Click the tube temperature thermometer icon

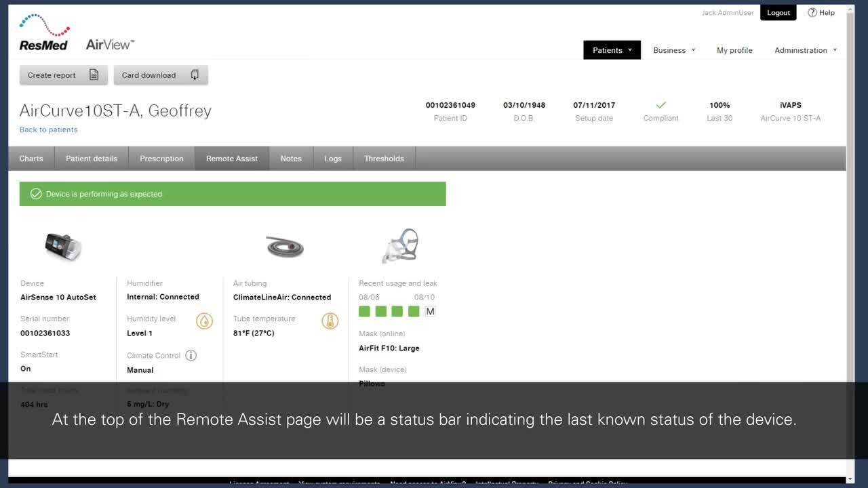pos(330,321)
